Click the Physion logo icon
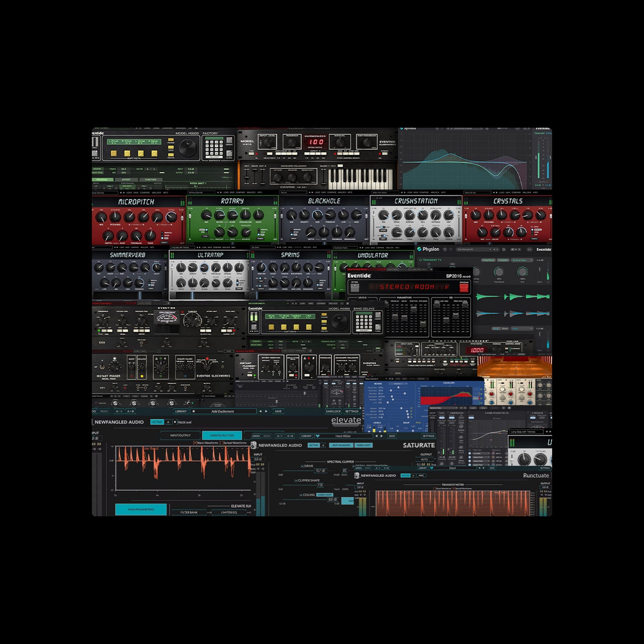The image size is (644, 644). point(419,249)
